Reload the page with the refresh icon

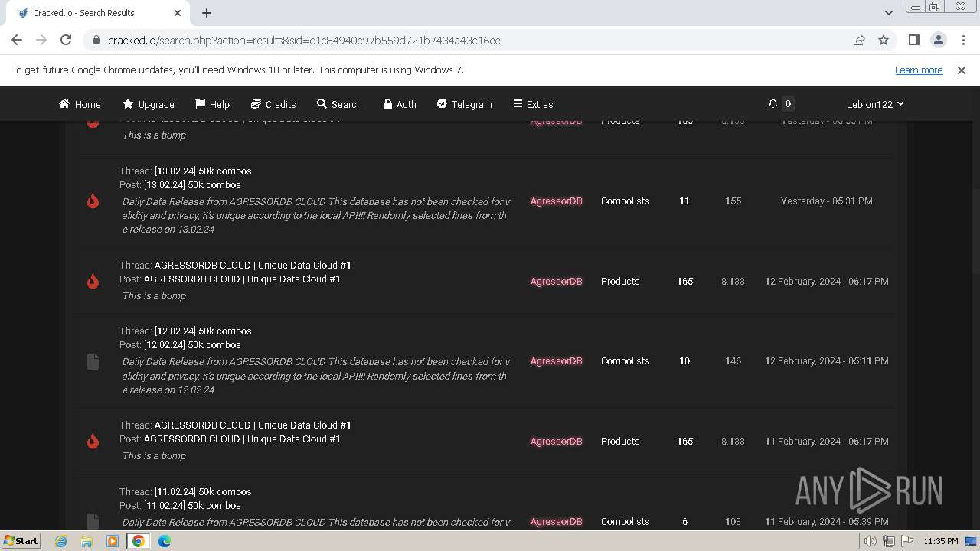pyautogui.click(x=66, y=40)
